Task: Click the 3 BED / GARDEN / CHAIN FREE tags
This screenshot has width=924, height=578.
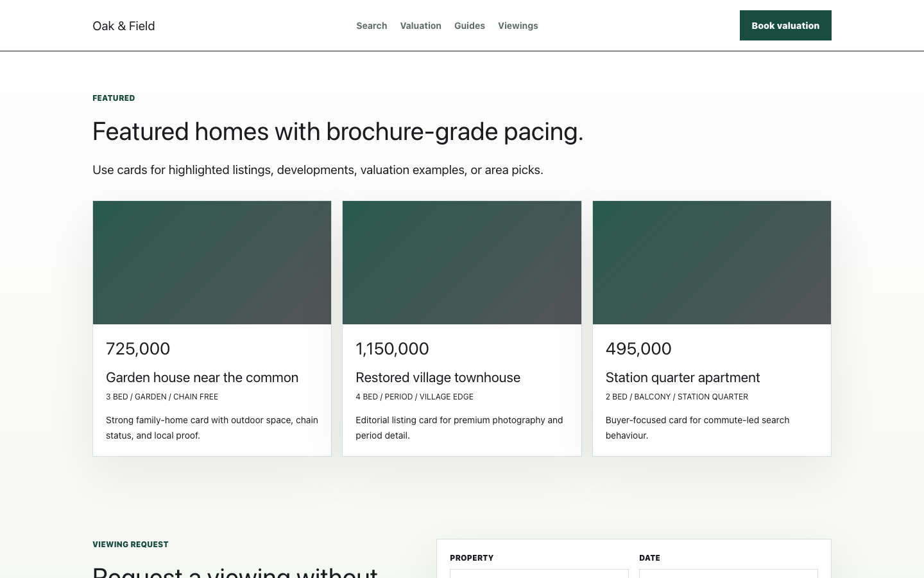Action: (x=162, y=397)
